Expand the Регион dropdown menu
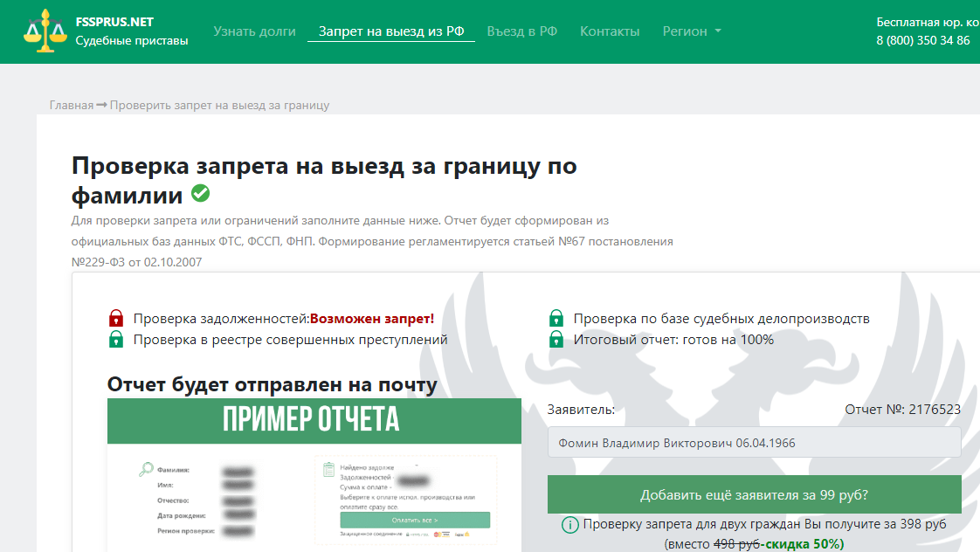The height and width of the screenshot is (552, 980). pos(690,31)
